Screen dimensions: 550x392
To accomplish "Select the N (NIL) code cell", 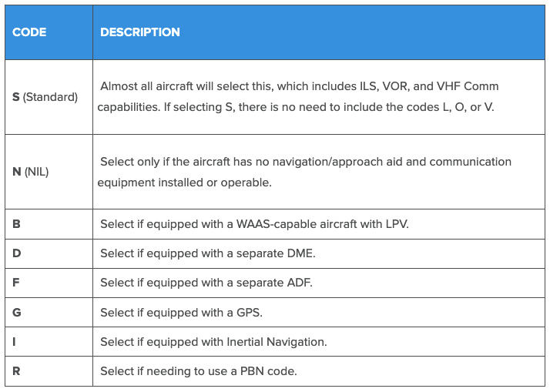I will [31, 172].
